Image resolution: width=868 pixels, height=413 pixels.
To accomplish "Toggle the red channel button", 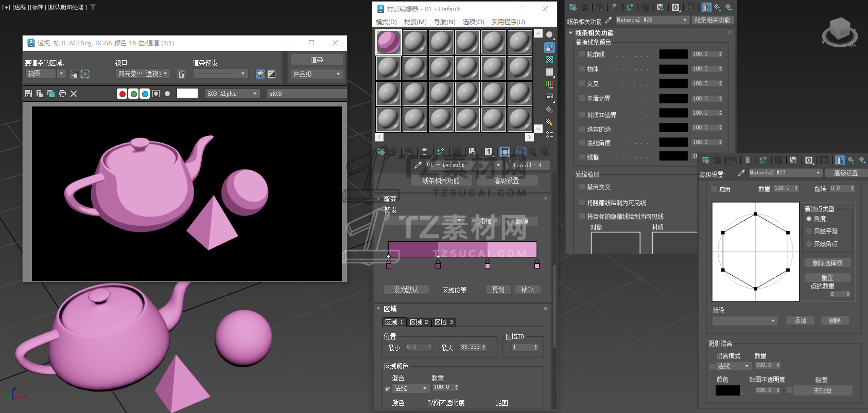I will click(x=122, y=94).
